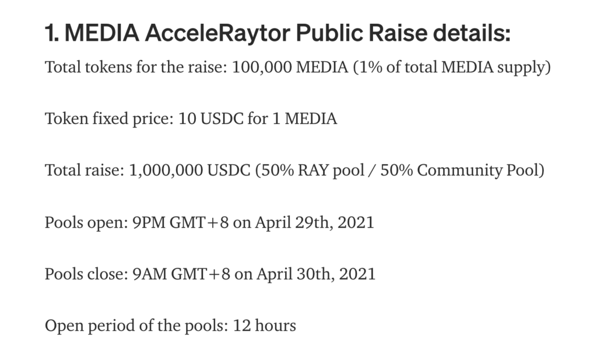Click the heading number '1.'
Screen dimensions: 597x364
[x=52, y=33]
